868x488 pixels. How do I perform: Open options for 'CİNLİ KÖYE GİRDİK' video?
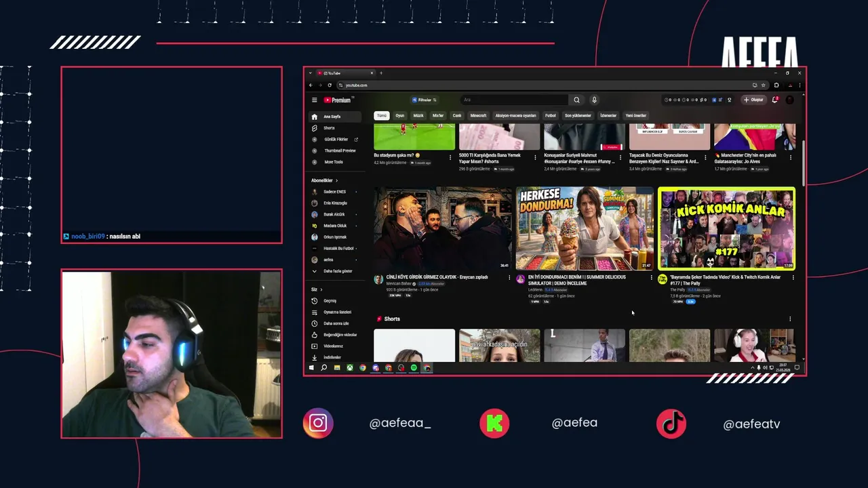(x=509, y=277)
